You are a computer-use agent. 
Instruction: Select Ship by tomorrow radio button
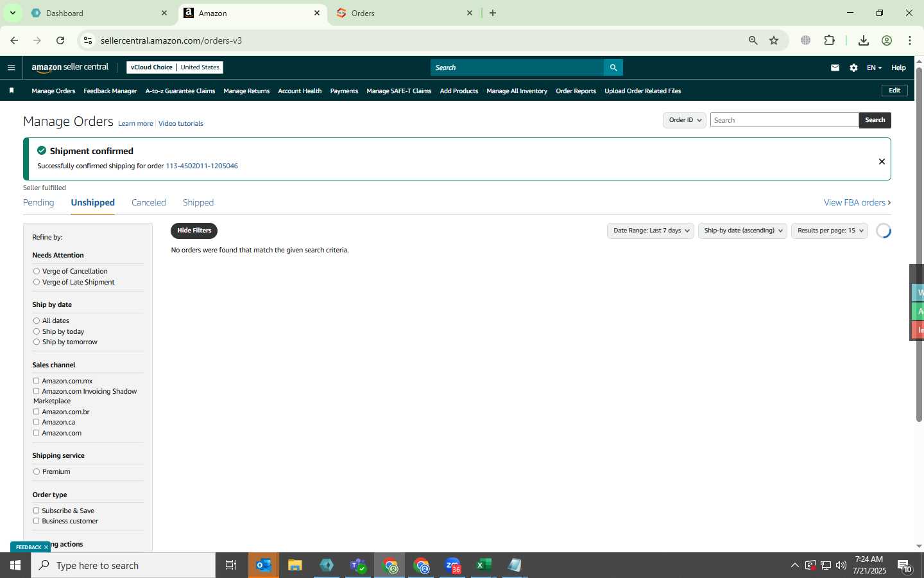[x=37, y=342]
